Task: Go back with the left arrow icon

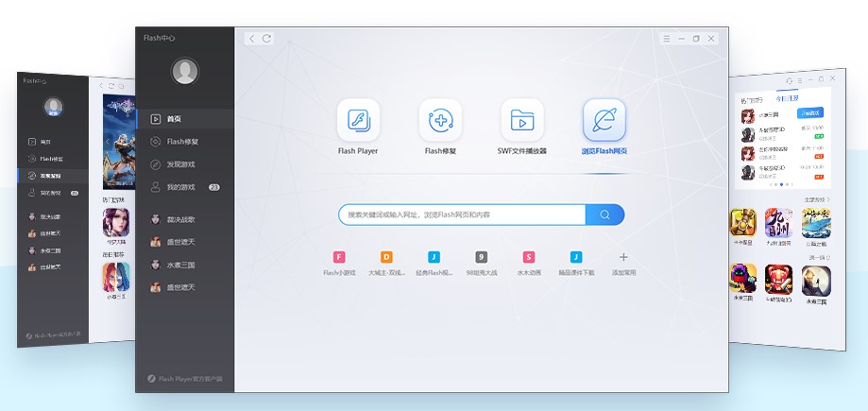Action: click(x=252, y=39)
